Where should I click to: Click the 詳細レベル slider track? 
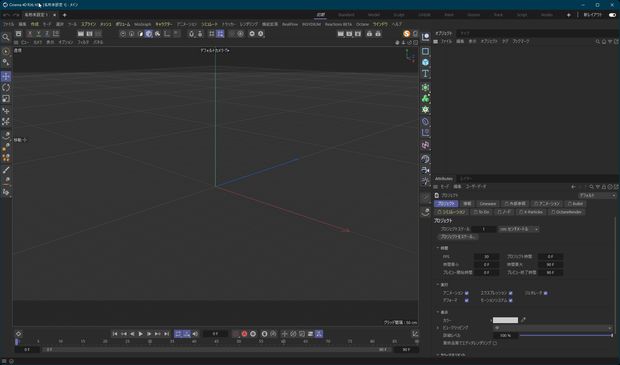click(566, 335)
